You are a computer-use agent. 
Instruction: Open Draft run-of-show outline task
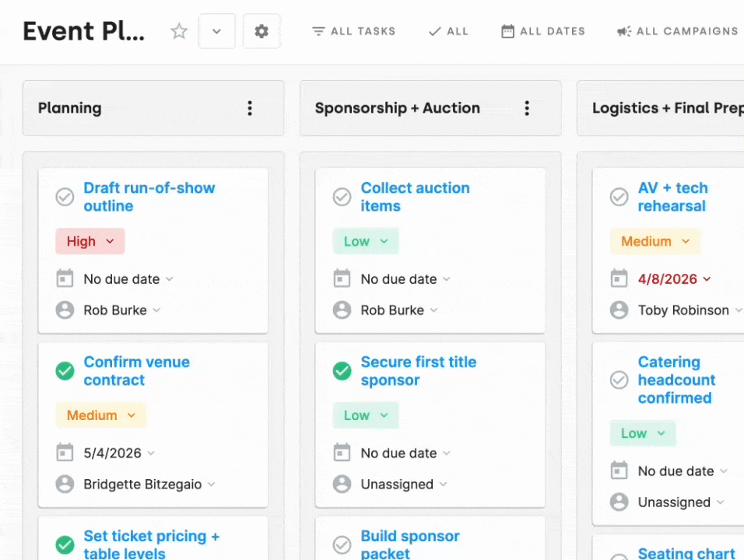pos(149,197)
